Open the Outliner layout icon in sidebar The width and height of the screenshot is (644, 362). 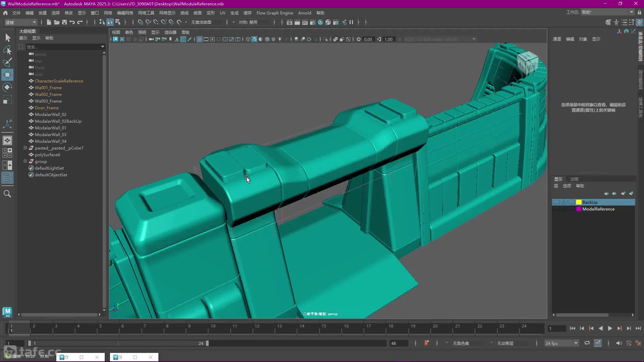click(7, 178)
